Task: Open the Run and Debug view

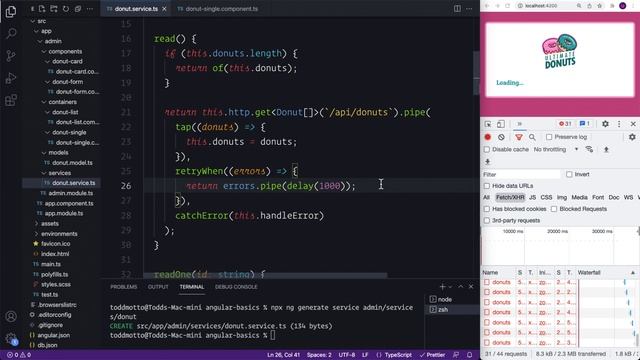Action: [x=11, y=78]
